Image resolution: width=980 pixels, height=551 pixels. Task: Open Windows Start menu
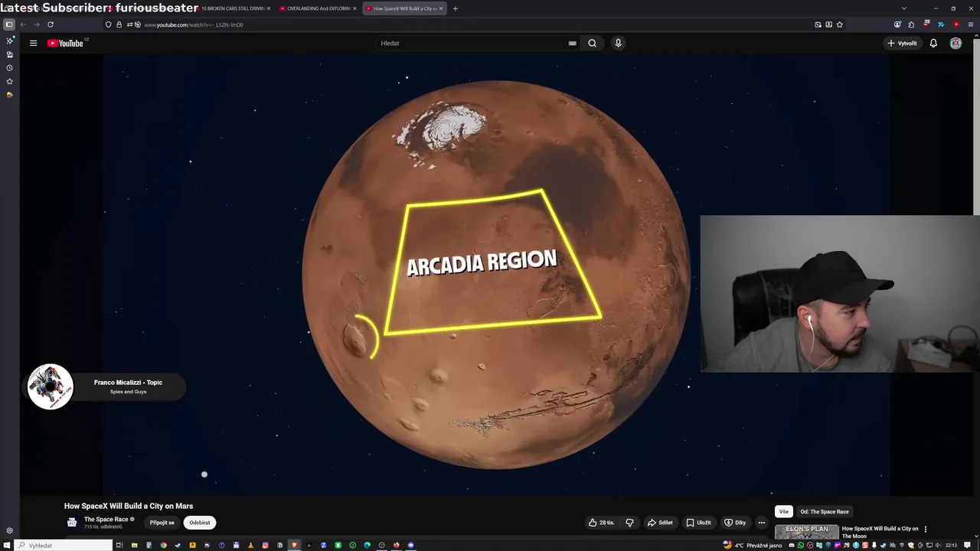pos(7,545)
